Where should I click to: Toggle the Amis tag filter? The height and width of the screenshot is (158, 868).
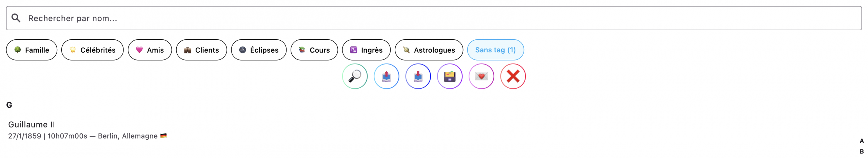pyautogui.click(x=150, y=50)
